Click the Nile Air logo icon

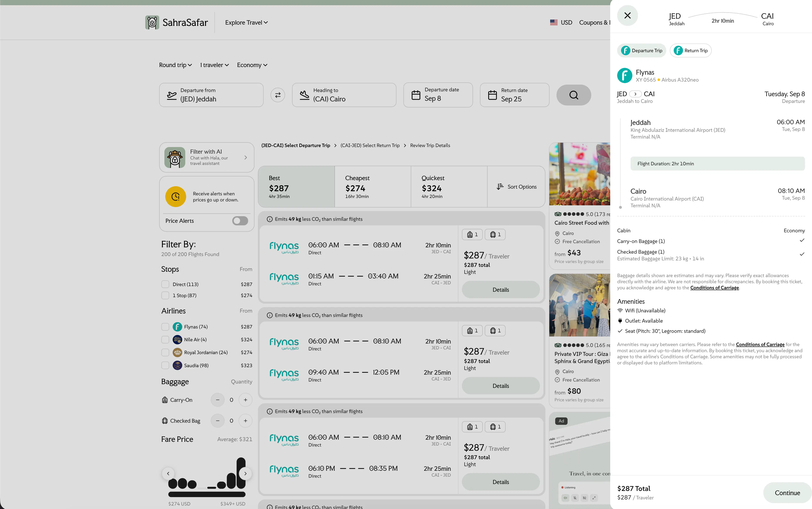pyautogui.click(x=177, y=340)
